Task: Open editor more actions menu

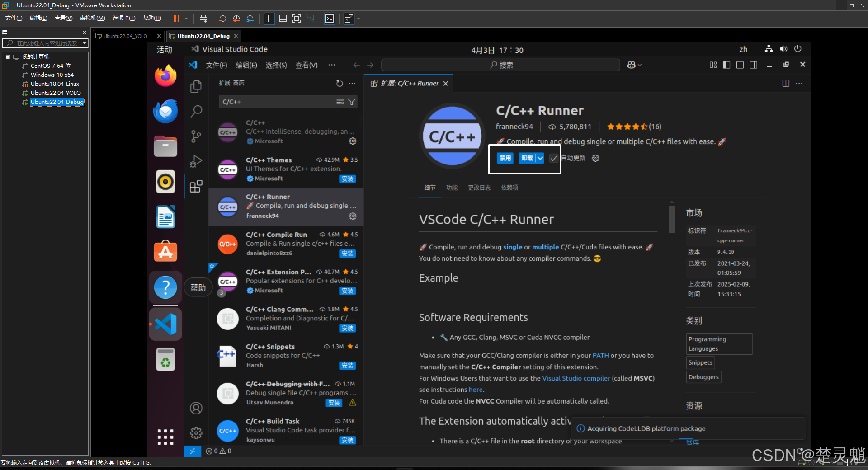Action: tap(799, 83)
